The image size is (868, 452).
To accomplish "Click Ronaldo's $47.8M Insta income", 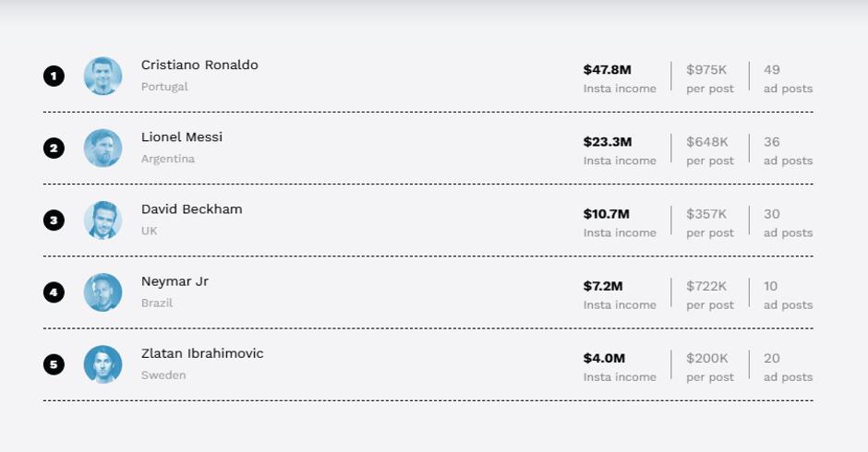I will tap(608, 69).
